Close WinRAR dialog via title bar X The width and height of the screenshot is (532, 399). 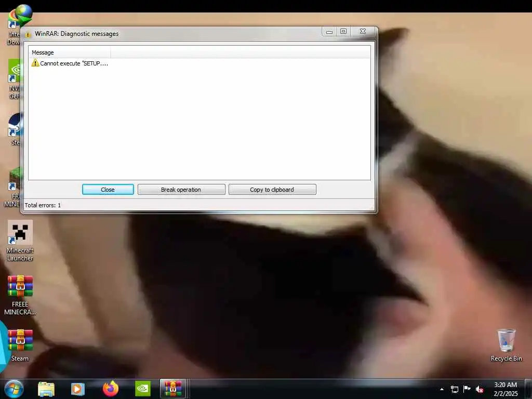click(x=363, y=32)
